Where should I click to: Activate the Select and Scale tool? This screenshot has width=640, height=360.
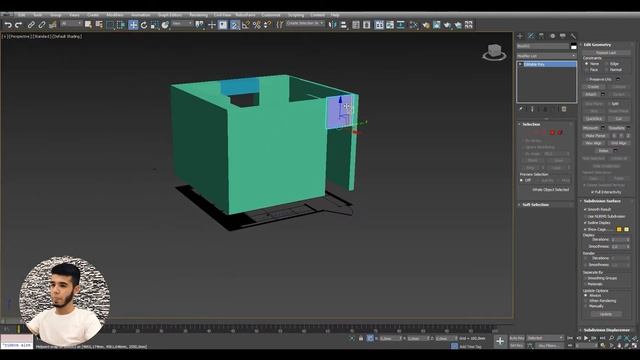pos(154,25)
